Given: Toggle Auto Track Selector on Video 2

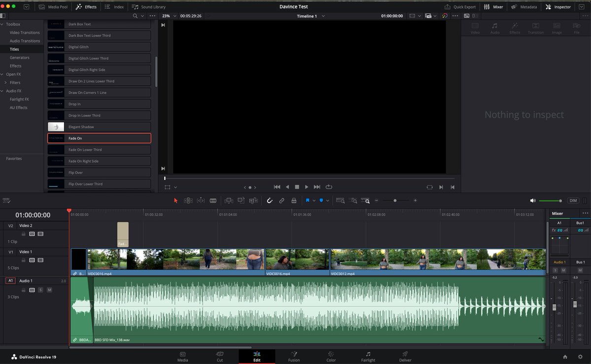Looking at the screenshot, I should [32, 234].
